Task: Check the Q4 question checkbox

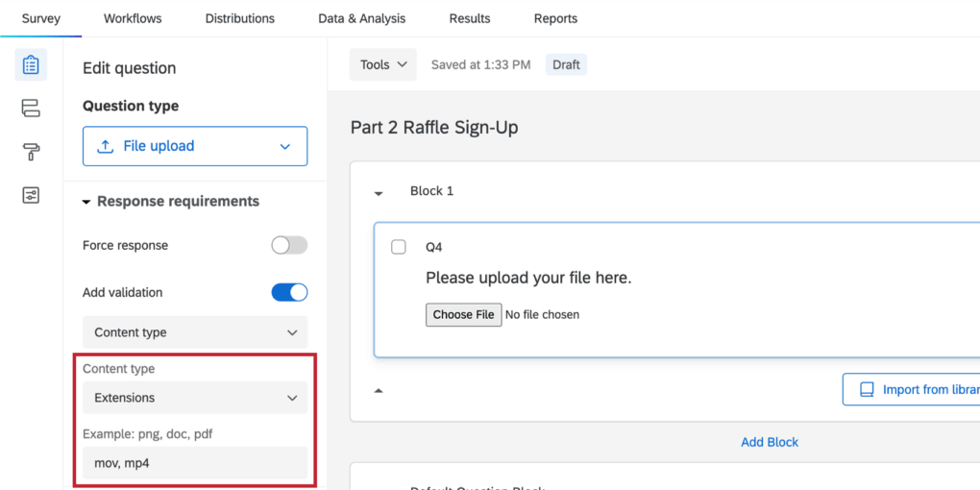Action: pyautogui.click(x=399, y=247)
